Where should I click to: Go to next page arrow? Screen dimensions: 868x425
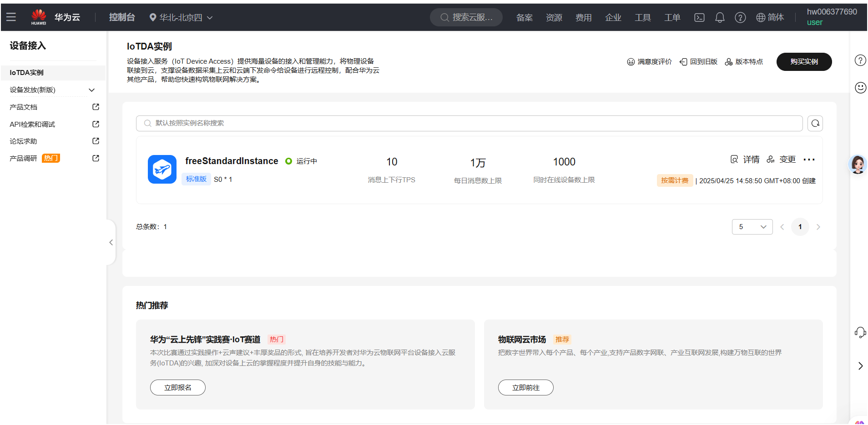click(x=818, y=227)
